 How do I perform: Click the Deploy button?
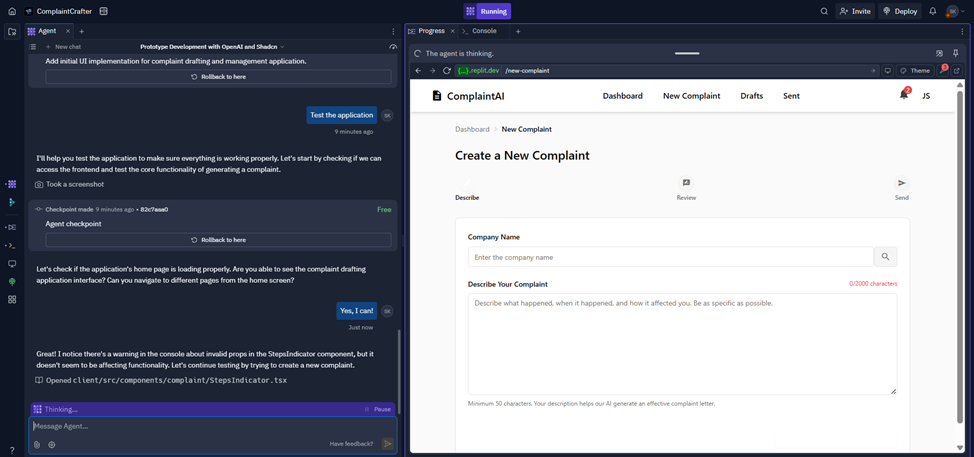point(899,11)
